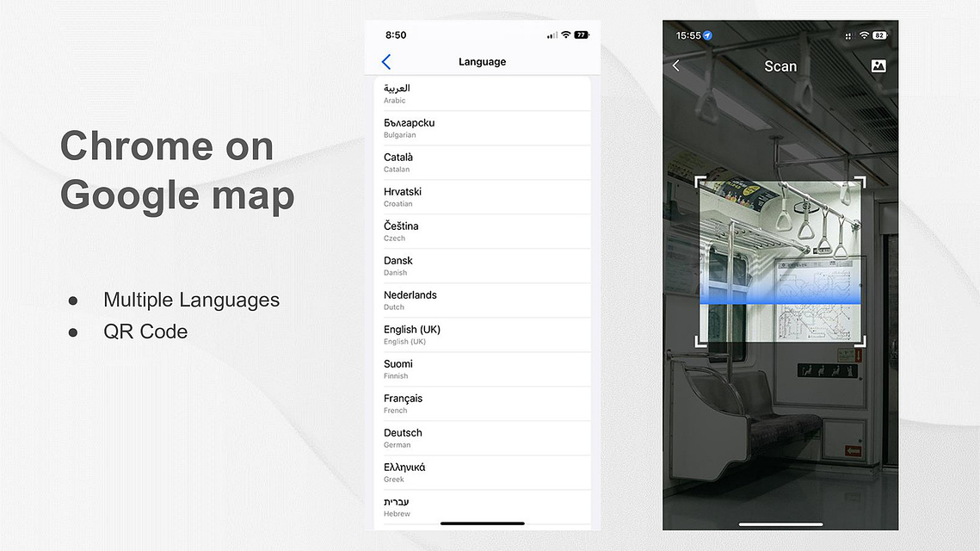This screenshot has width=980, height=551.
Task: Tap the location arrow beside 15:55
Action: [707, 35]
